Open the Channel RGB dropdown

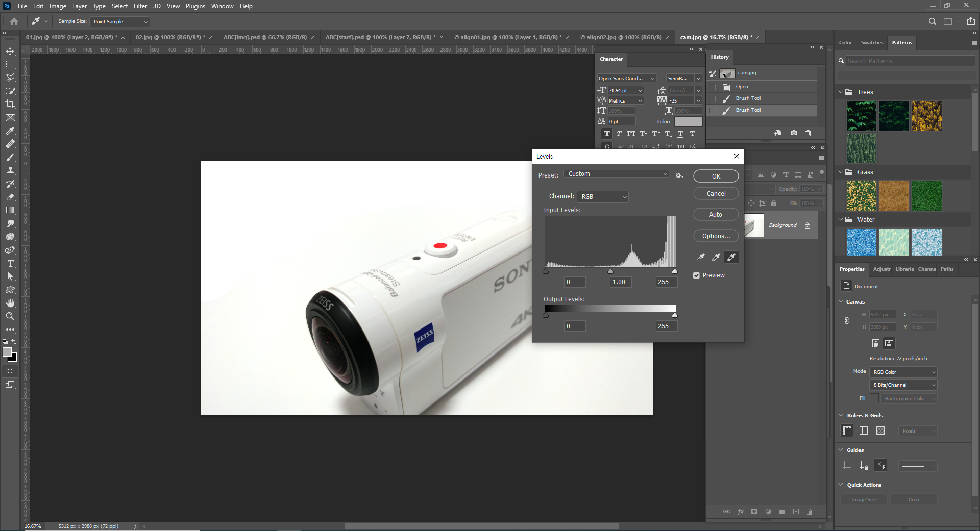(x=604, y=196)
